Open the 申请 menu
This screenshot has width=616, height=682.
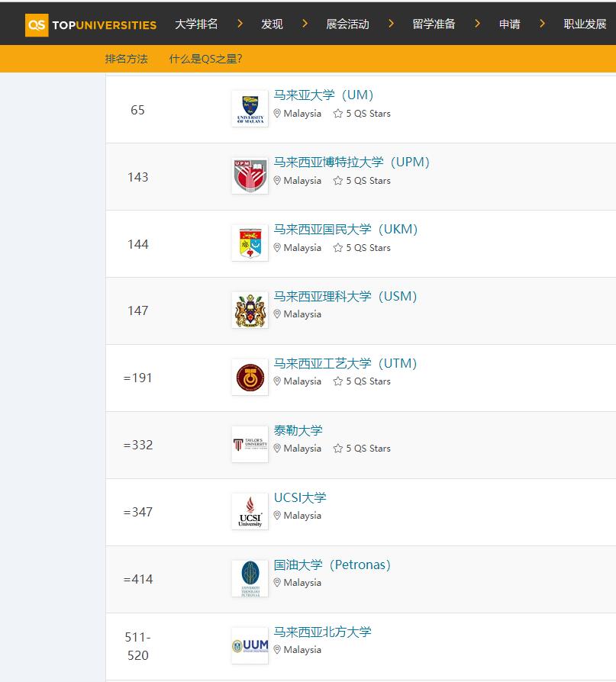(509, 24)
